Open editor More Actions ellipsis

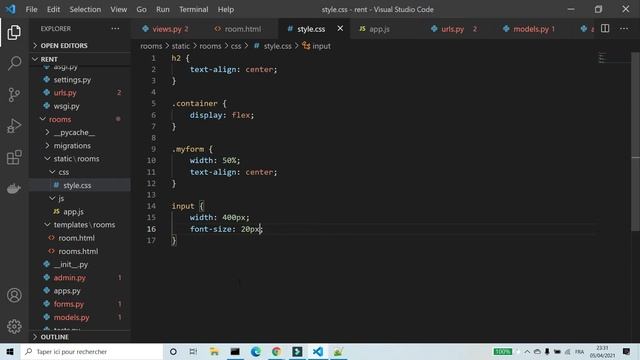point(624,29)
